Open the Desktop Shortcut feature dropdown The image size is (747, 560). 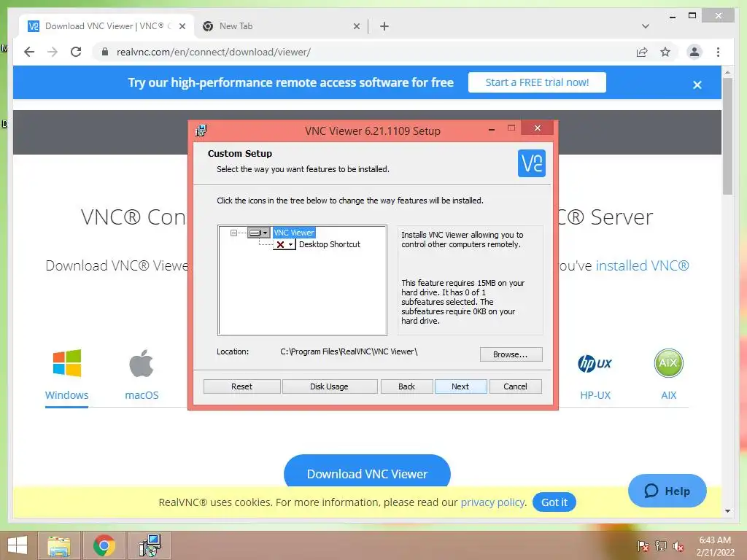285,244
